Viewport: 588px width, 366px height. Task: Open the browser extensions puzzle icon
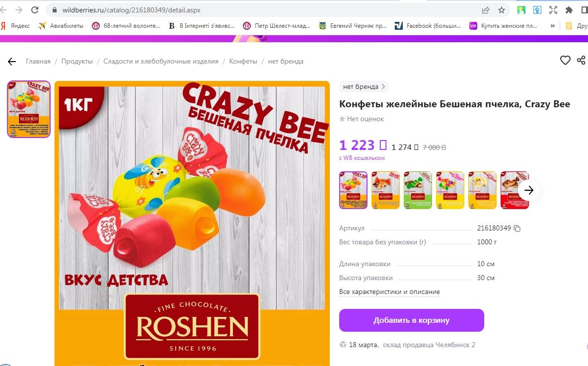tap(569, 10)
